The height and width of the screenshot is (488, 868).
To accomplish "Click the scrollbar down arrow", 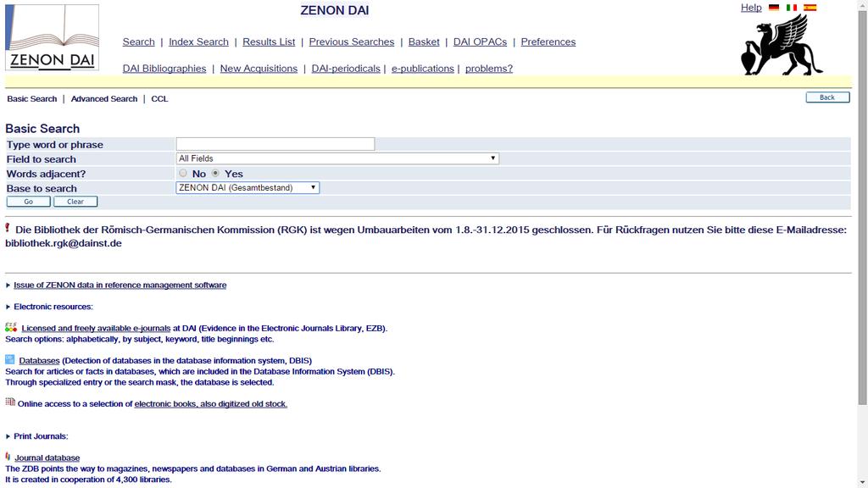I will 862,483.
